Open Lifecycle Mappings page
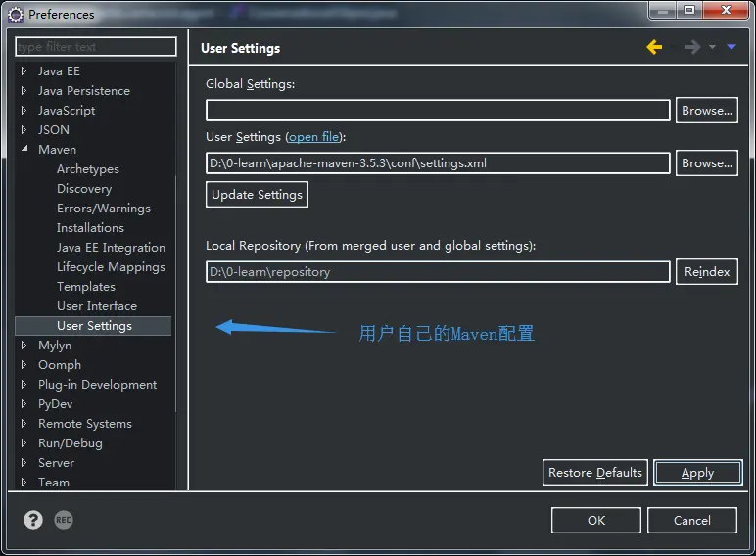756x556 pixels. tap(111, 267)
